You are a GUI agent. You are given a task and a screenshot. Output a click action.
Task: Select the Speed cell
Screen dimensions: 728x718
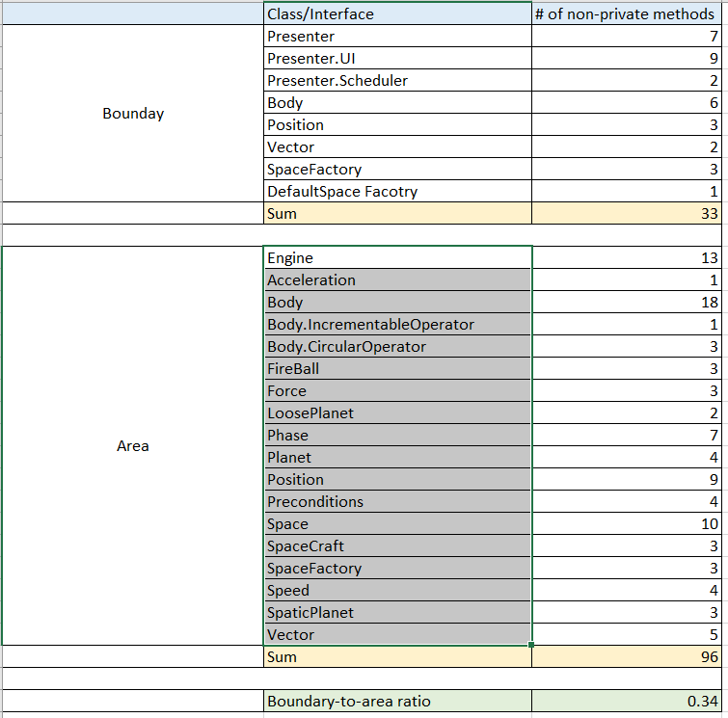click(x=397, y=591)
